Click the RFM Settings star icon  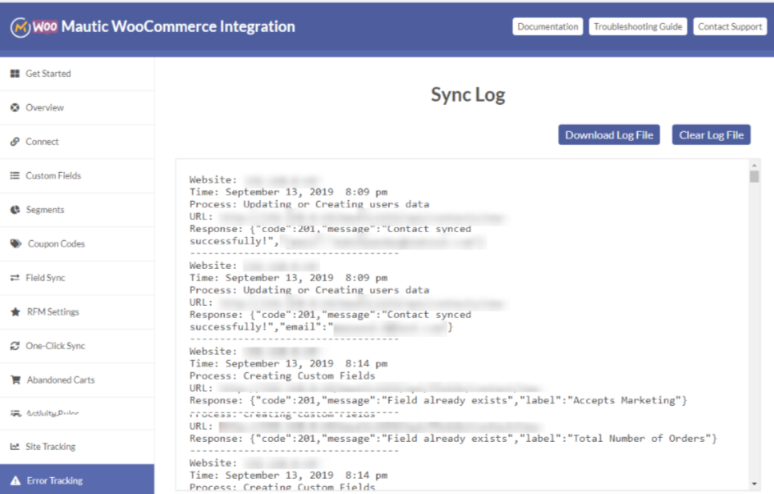[x=15, y=312]
